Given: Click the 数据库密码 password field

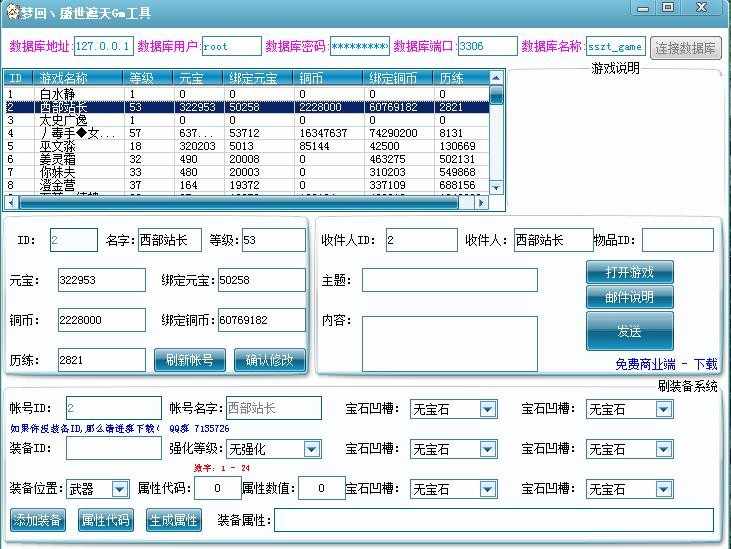Looking at the screenshot, I should tap(359, 46).
